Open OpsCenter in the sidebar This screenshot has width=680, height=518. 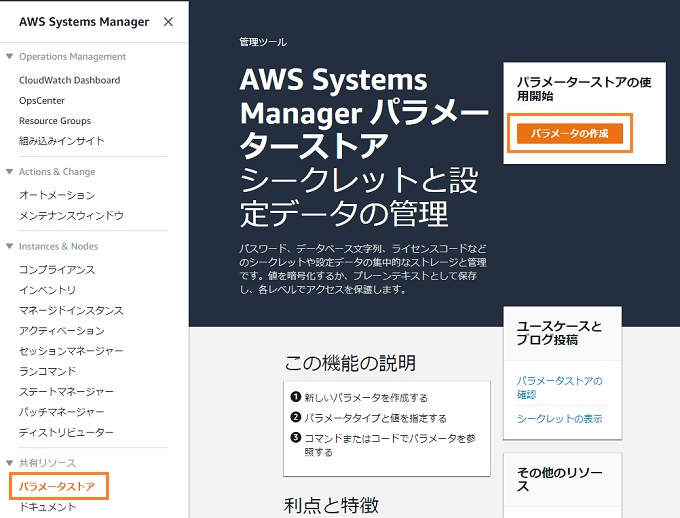click(x=42, y=101)
